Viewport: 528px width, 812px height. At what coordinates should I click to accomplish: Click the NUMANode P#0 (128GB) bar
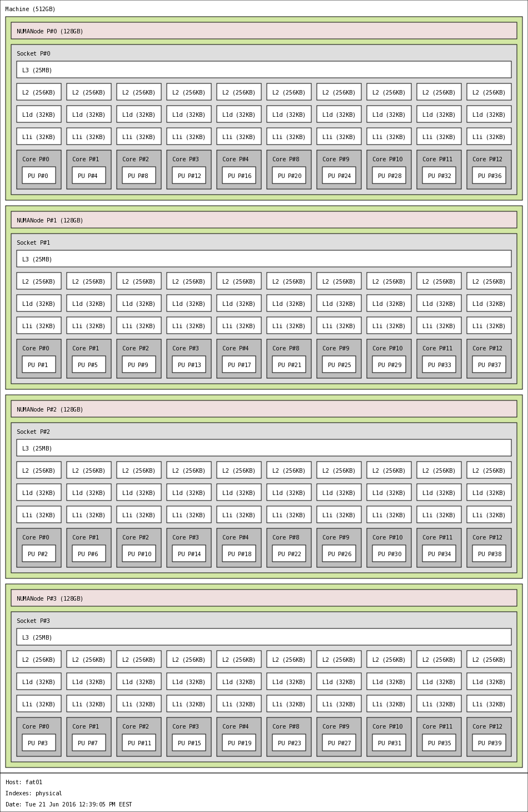tap(263, 31)
